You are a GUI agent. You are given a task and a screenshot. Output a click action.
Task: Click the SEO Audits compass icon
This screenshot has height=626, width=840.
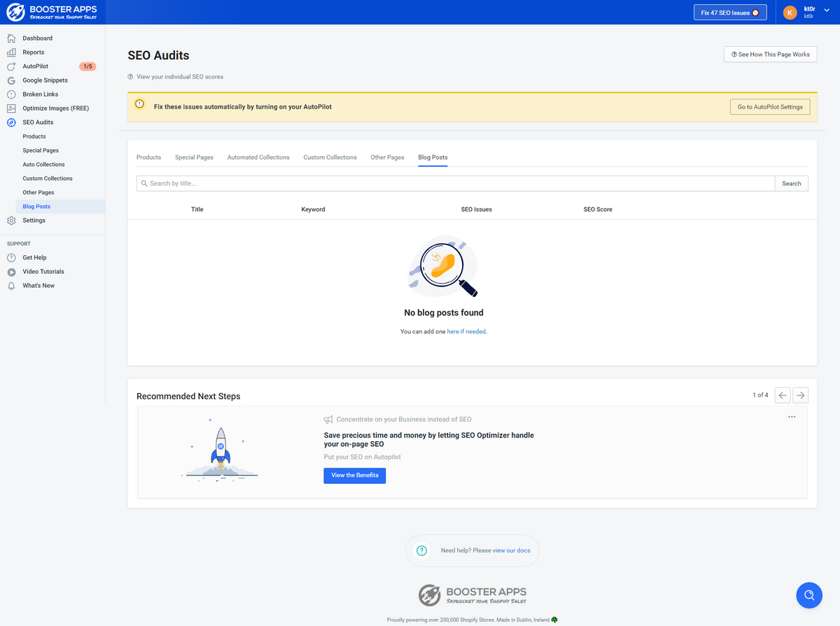tap(11, 123)
